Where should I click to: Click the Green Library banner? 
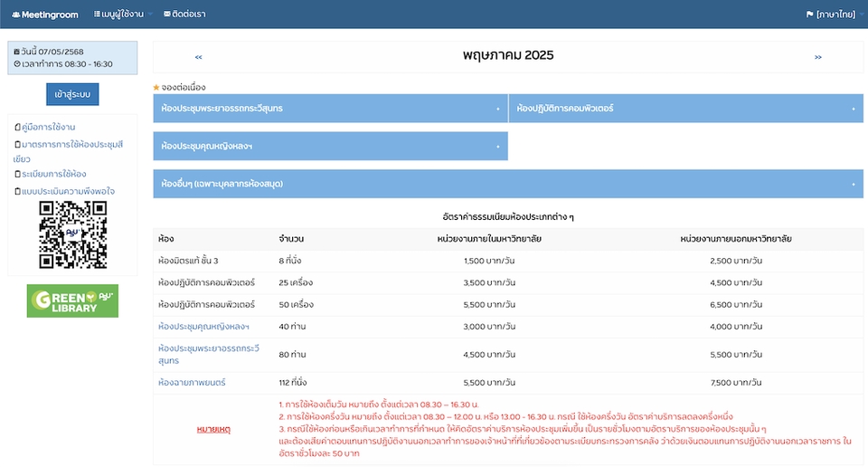[72, 300]
